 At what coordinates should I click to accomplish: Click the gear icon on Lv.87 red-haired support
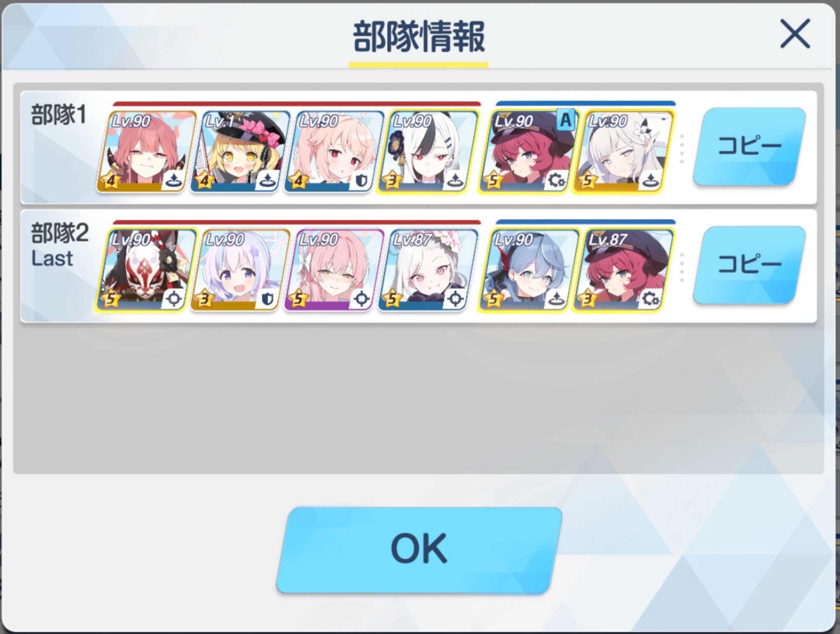pos(651,299)
